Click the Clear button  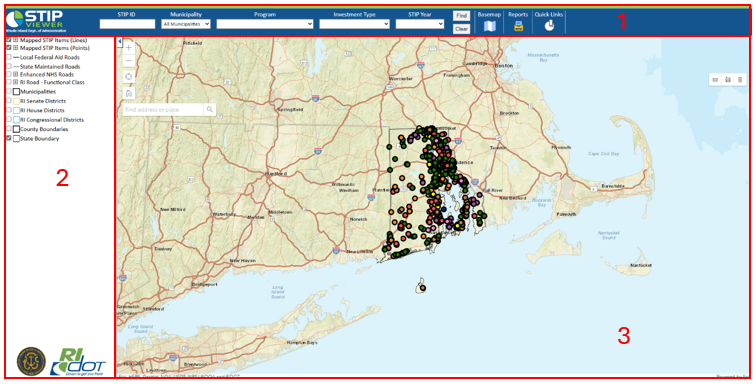461,29
